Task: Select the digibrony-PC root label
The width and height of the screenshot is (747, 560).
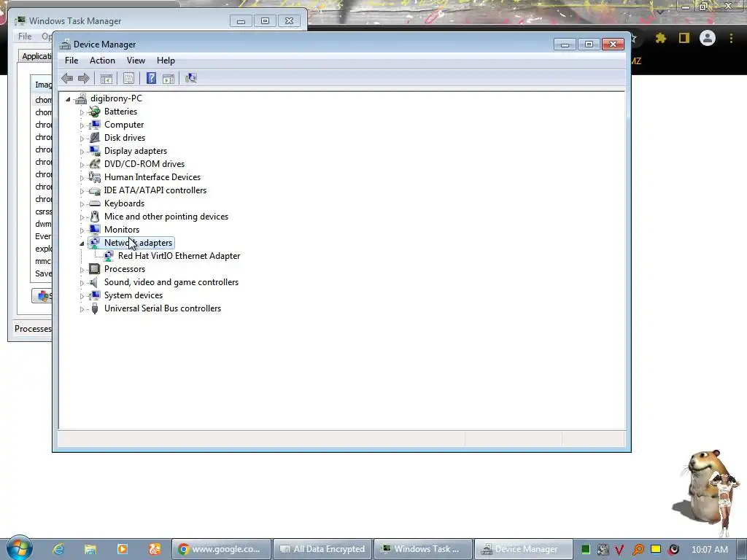Action: pyautogui.click(x=116, y=98)
